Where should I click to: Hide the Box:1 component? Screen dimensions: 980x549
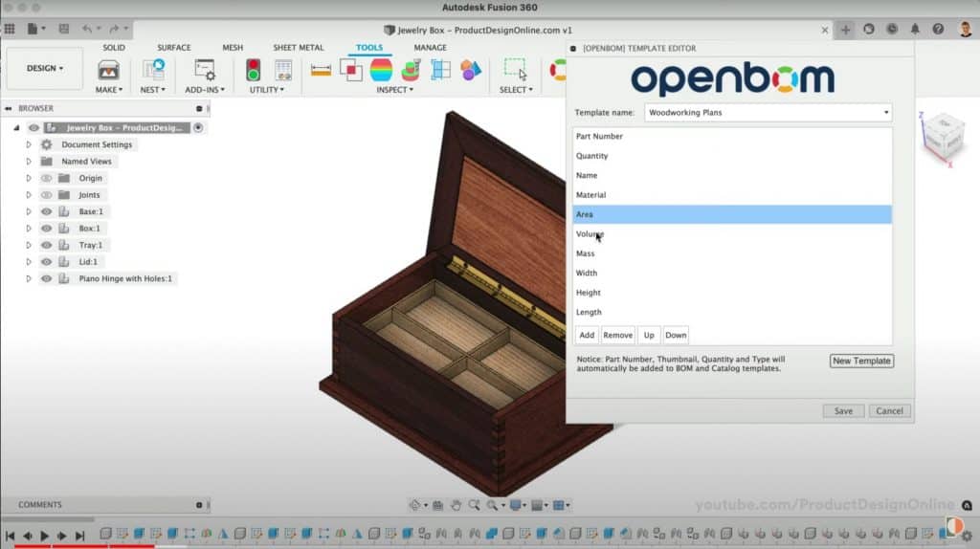[46, 229]
